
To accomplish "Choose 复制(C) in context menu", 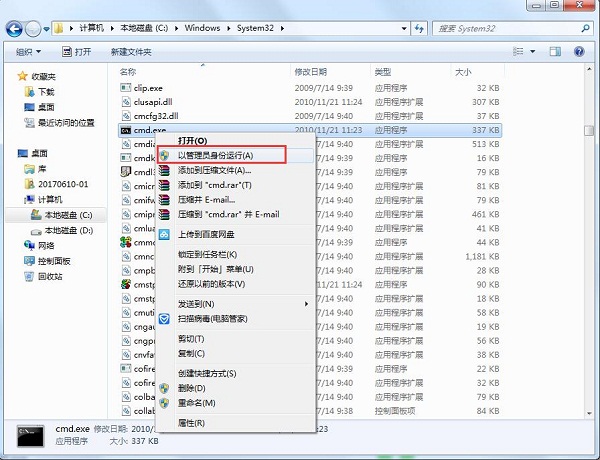I will [x=235, y=353].
